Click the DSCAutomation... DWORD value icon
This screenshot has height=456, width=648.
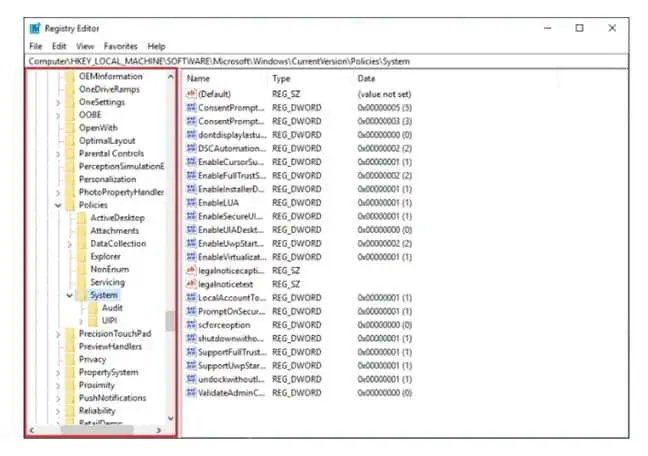[191, 148]
